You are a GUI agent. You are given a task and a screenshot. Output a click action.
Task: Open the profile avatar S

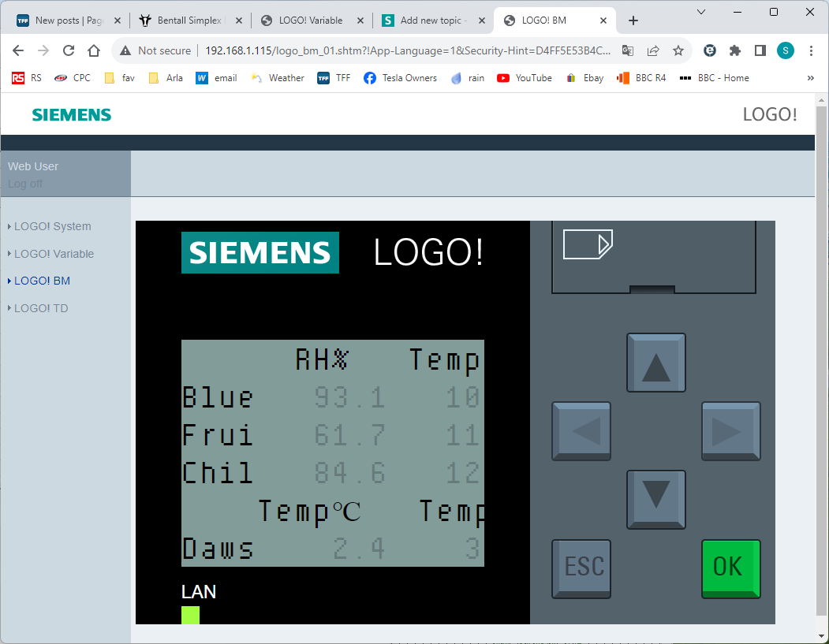[786, 50]
